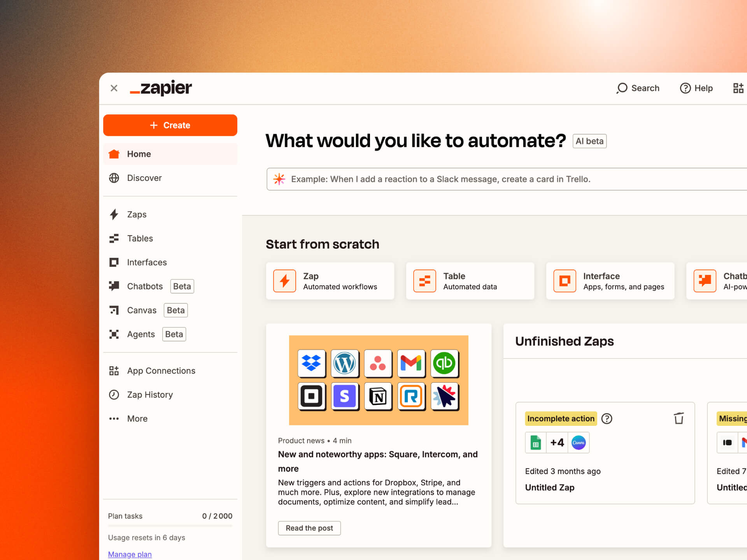747x560 pixels.
Task: Create a new Chatbot from scratch card
Action: [x=717, y=281]
